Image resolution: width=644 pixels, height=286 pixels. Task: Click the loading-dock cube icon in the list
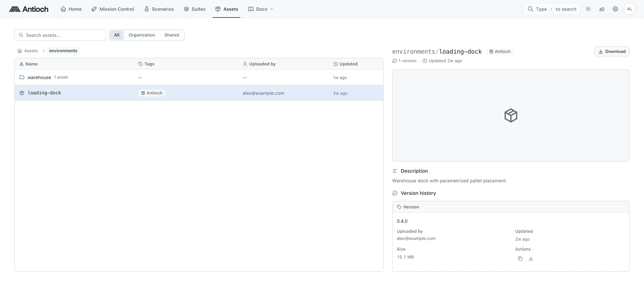tap(22, 93)
